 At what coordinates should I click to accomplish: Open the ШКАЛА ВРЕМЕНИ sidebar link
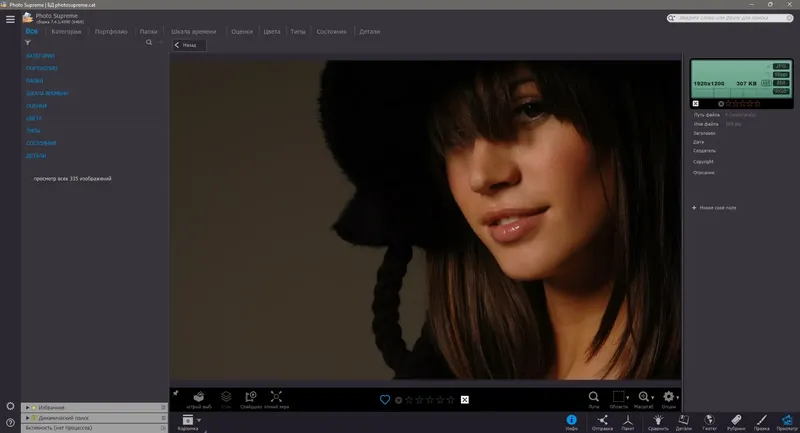pyautogui.click(x=47, y=93)
